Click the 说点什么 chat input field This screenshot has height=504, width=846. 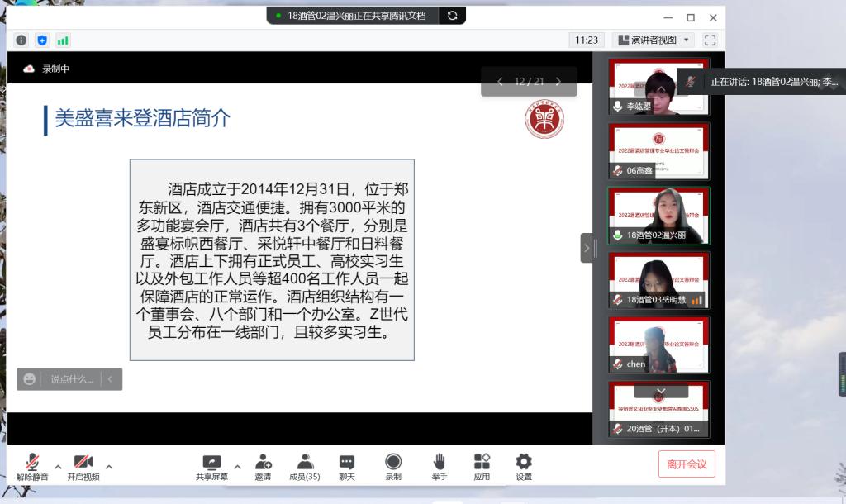click(x=71, y=379)
